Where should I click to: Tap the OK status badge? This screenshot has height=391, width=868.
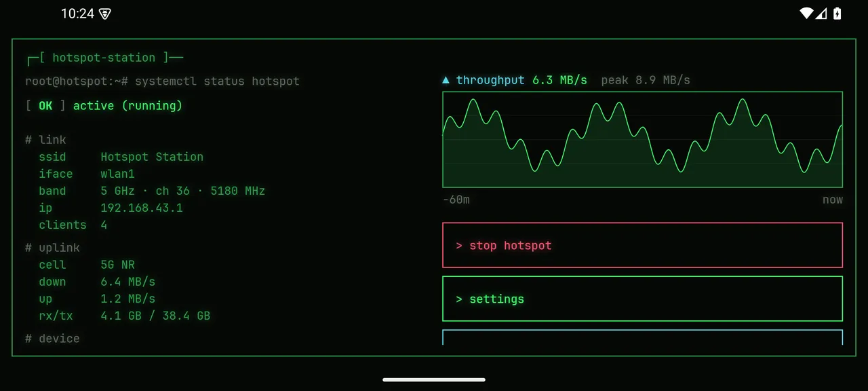(45, 106)
